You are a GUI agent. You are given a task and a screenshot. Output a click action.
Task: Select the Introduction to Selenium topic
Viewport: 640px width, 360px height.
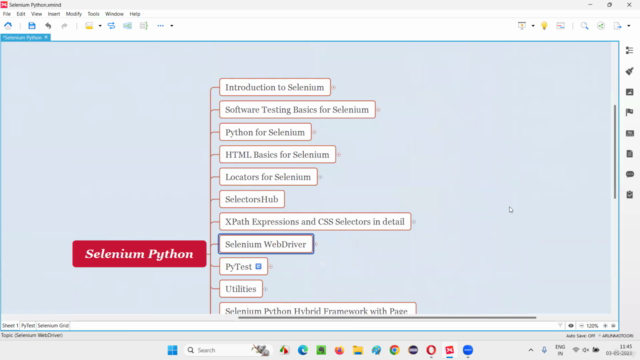point(275,87)
